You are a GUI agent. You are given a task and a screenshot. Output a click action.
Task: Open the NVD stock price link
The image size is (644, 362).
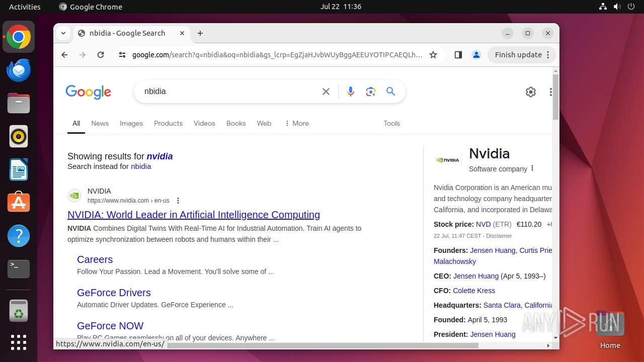pos(483,224)
